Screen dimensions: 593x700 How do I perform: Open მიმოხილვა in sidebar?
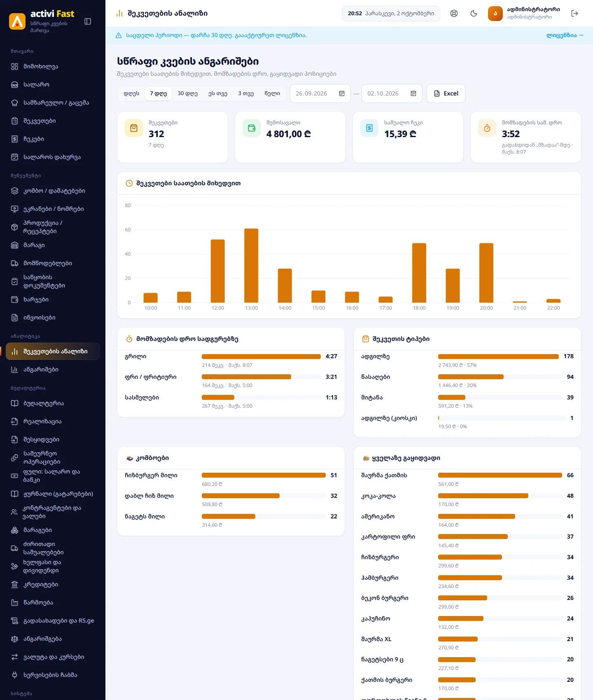pos(53,67)
